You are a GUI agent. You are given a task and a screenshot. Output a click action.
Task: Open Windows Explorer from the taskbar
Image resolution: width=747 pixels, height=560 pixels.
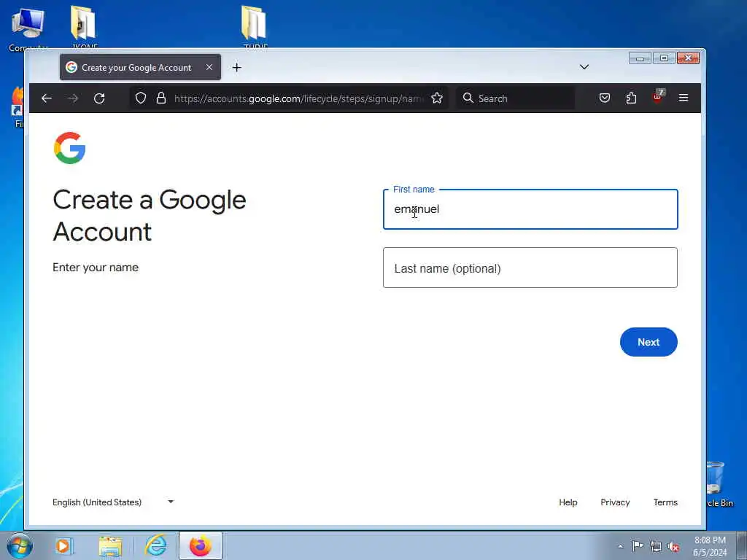(111, 545)
